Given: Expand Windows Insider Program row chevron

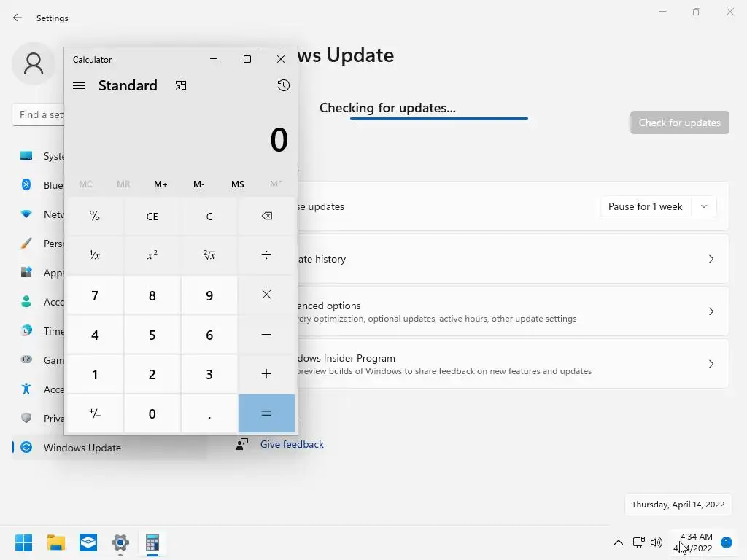Looking at the screenshot, I should click(711, 364).
